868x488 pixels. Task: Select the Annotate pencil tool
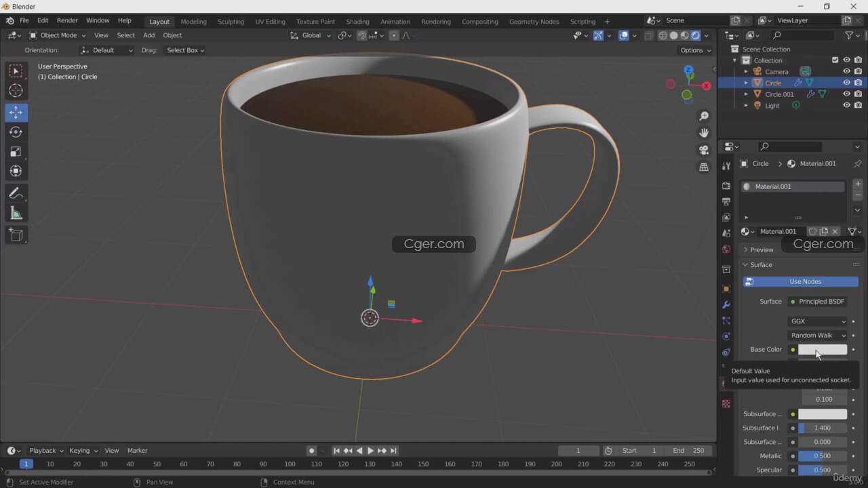(16, 193)
